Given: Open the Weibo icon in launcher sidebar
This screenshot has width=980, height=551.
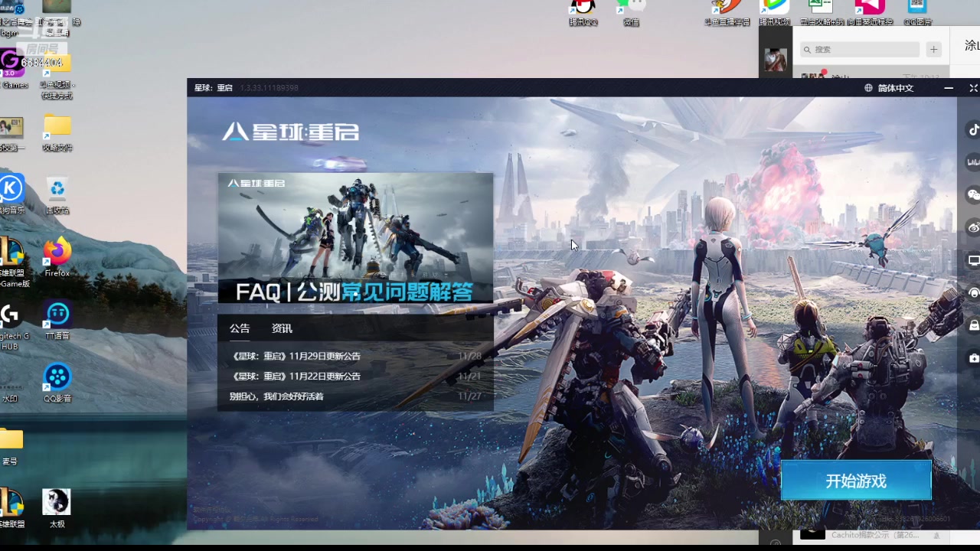Looking at the screenshot, I should (973, 228).
